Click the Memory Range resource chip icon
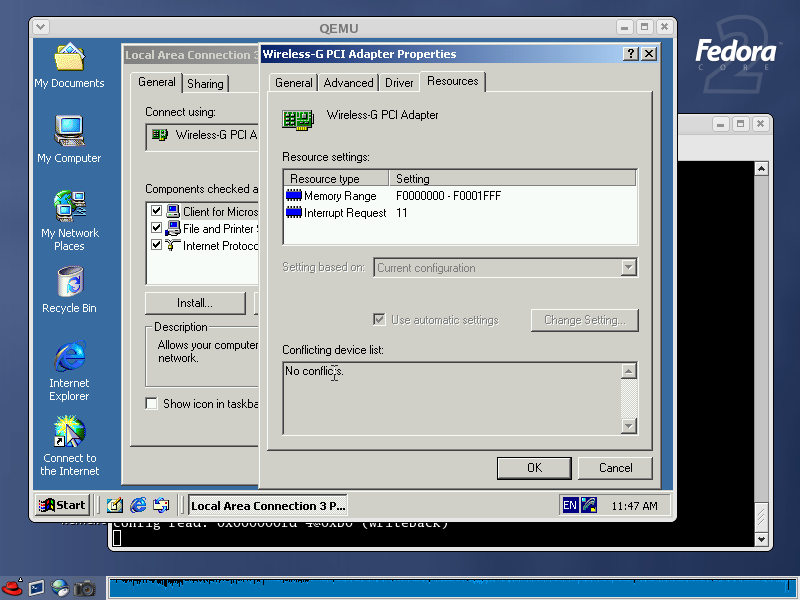The image size is (800, 600). pos(294,195)
